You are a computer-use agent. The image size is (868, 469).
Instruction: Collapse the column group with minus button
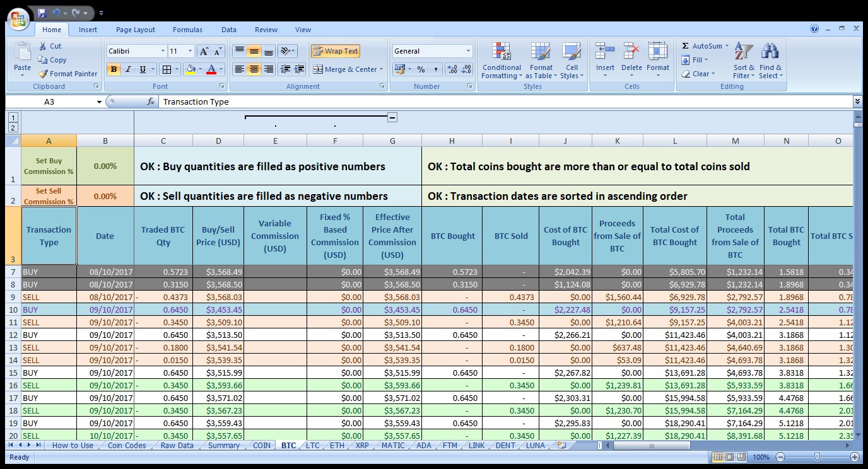(392, 117)
